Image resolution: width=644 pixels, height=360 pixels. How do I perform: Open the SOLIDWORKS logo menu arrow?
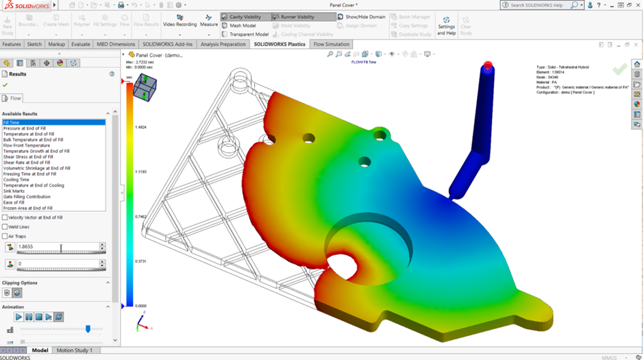(54, 5)
